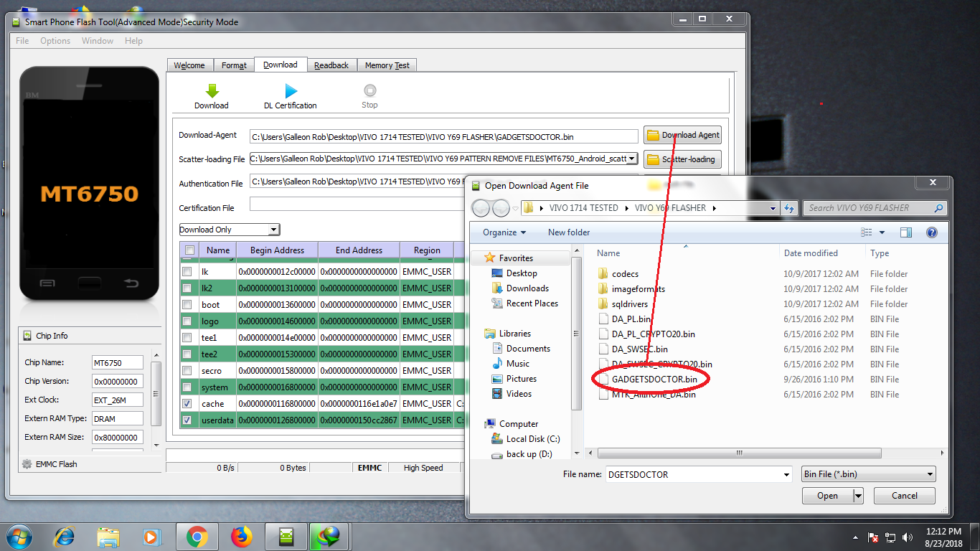Click the Scatter-loading browse button

(x=682, y=159)
